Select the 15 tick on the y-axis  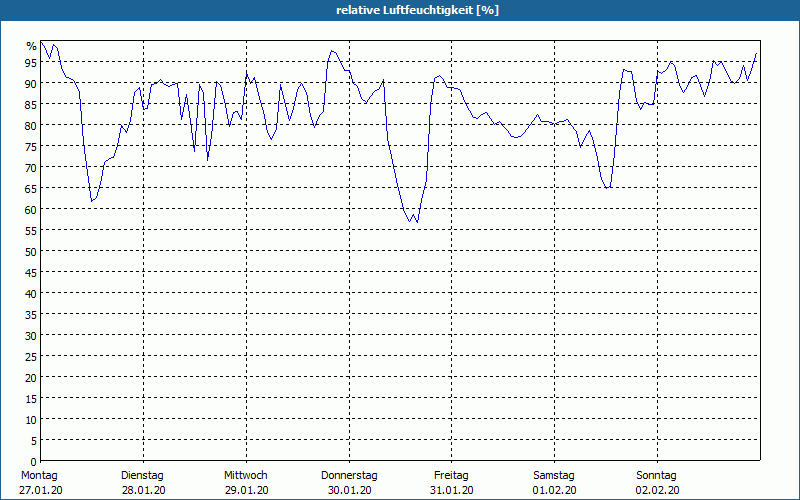(x=32, y=398)
